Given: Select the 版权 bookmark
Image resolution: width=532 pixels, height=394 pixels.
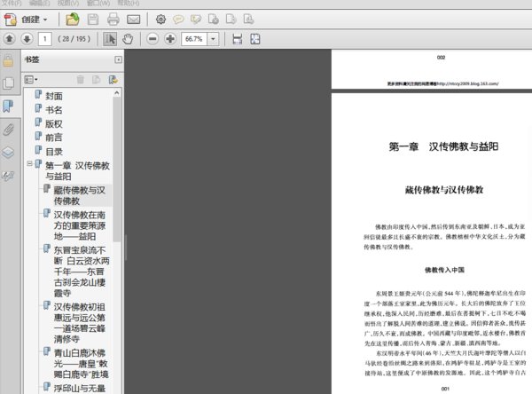Looking at the screenshot, I should pos(54,124).
